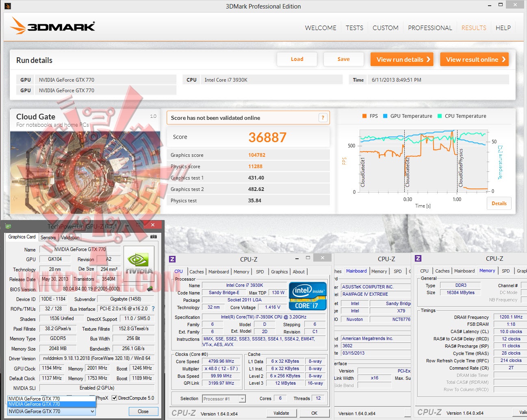The image size is (527, 420).
Task: Select the RESULTS section
Action: coord(474,28)
